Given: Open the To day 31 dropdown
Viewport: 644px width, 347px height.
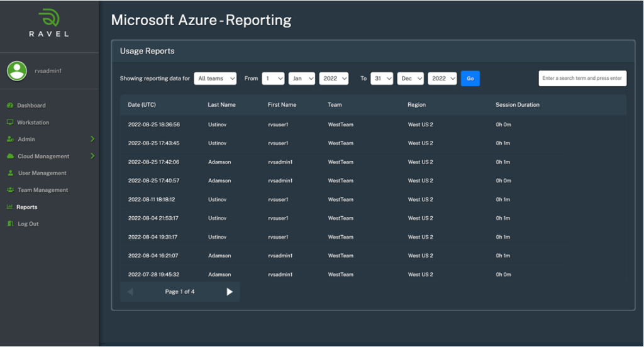Looking at the screenshot, I should (382, 79).
